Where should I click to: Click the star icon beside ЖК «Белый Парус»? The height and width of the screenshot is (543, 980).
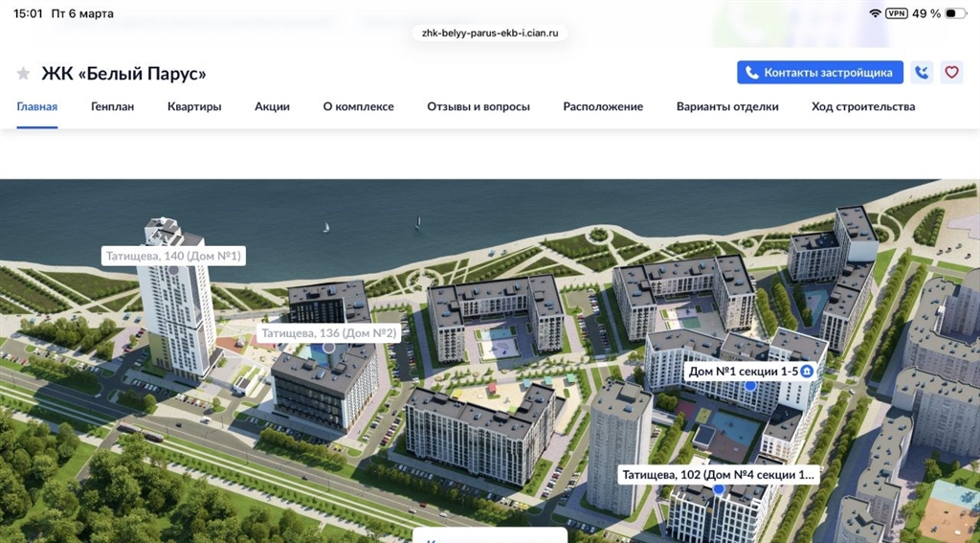(x=23, y=74)
